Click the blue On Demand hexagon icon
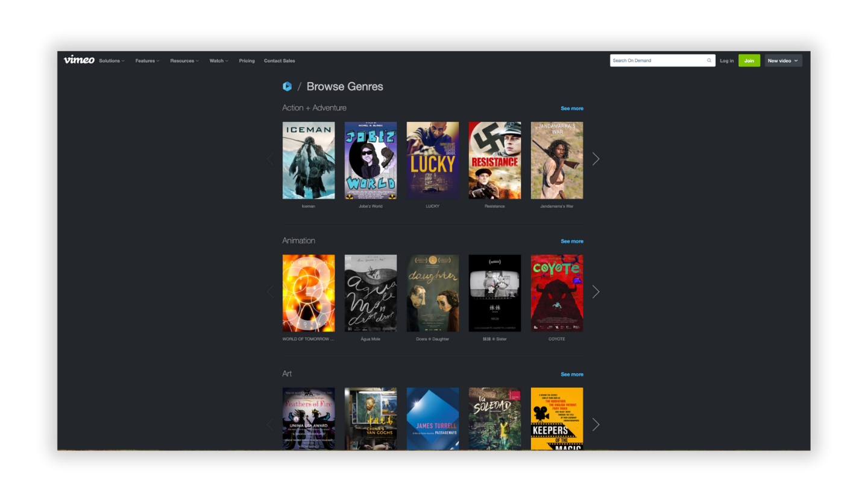This screenshot has width=868, height=502. click(x=288, y=86)
